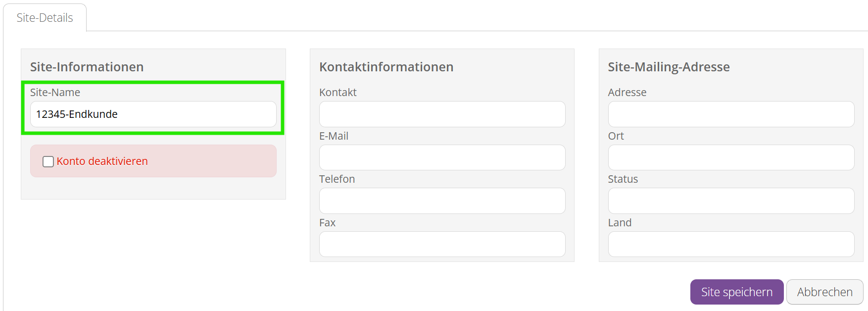
Task: Click the red Konto deaktivieren label text
Action: 102,161
